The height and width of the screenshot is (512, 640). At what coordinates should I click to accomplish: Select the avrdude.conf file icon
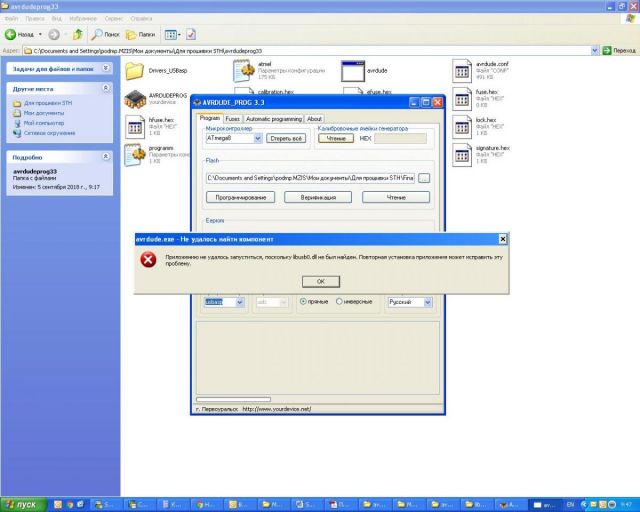click(x=461, y=70)
